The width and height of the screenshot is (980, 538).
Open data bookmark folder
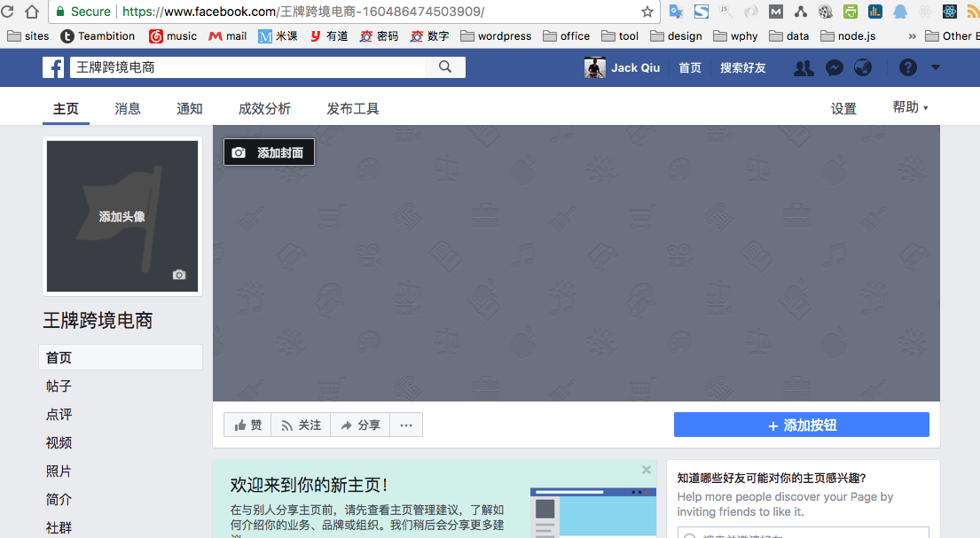788,36
